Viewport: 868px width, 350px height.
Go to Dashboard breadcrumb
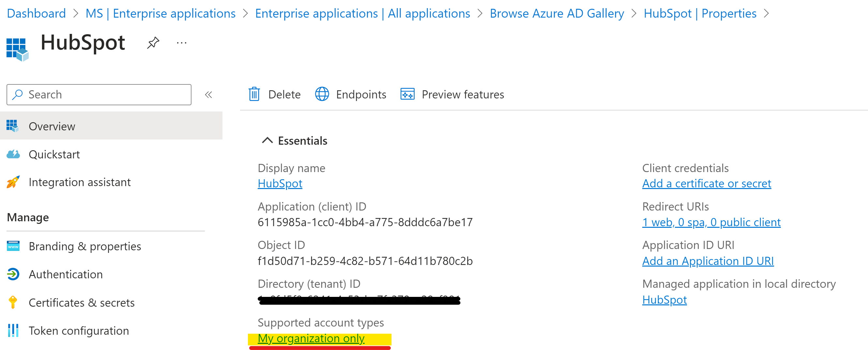[x=37, y=13]
